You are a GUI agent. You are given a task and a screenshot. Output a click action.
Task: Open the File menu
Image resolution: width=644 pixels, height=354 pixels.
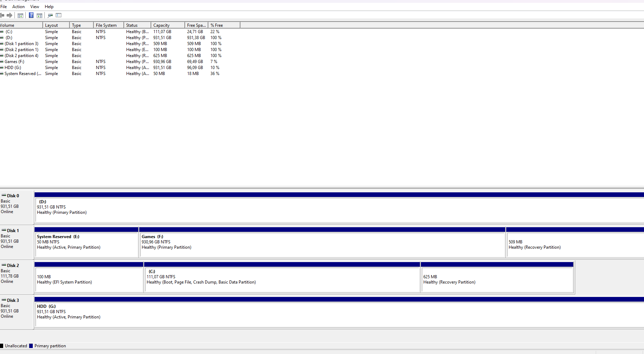[x=4, y=7]
